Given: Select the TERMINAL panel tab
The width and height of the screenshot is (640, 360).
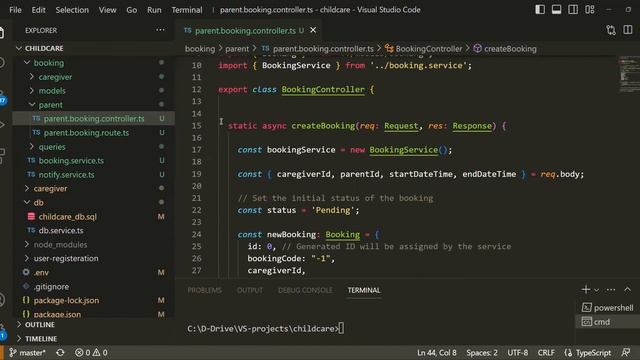Looking at the screenshot, I should tap(364, 290).
